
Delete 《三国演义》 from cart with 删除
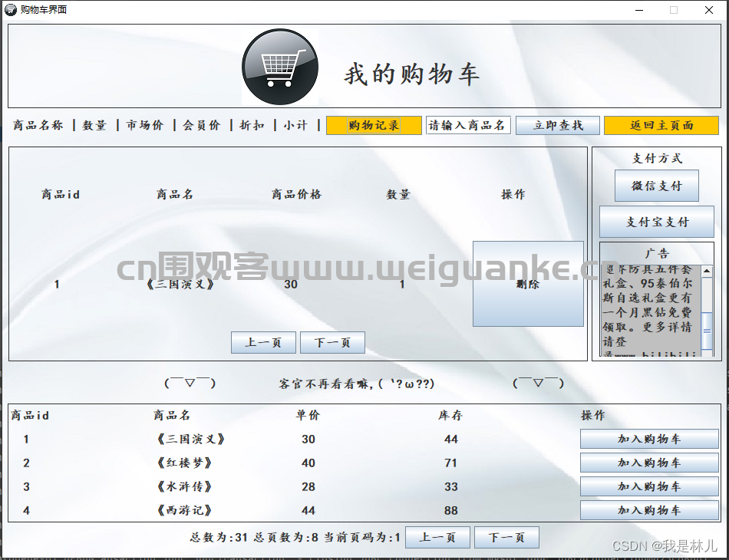coord(528,284)
